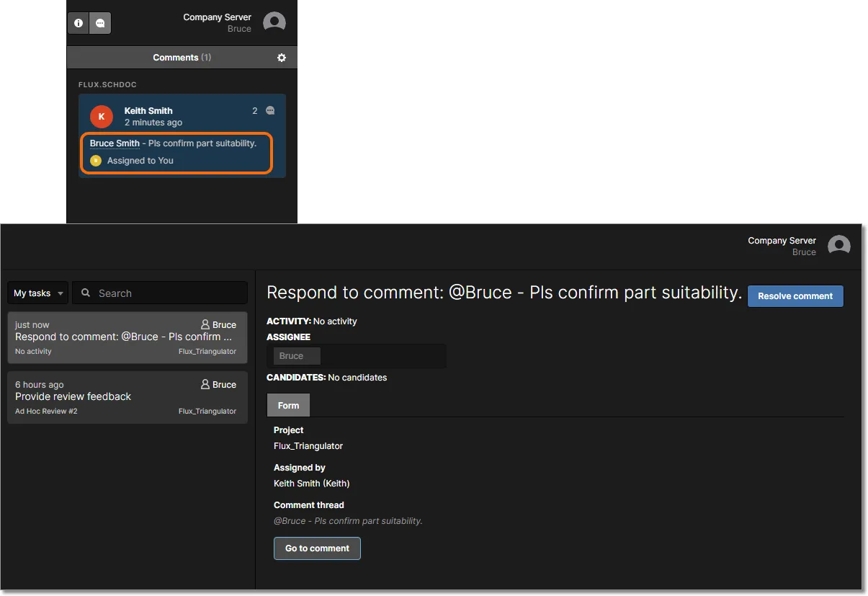
Task: Click Flux_Triangulator label on Provide review feedback card
Action: (x=207, y=412)
